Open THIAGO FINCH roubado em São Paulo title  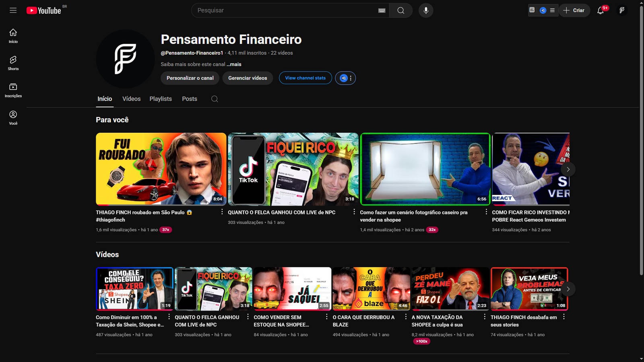pyautogui.click(x=144, y=216)
